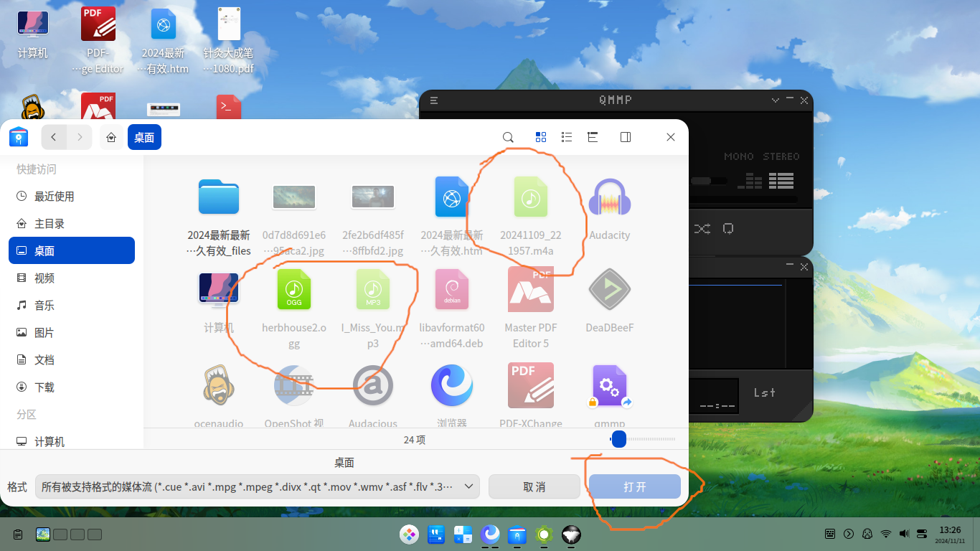Open the volume control in system tray
The height and width of the screenshot is (551, 980).
[904, 534]
